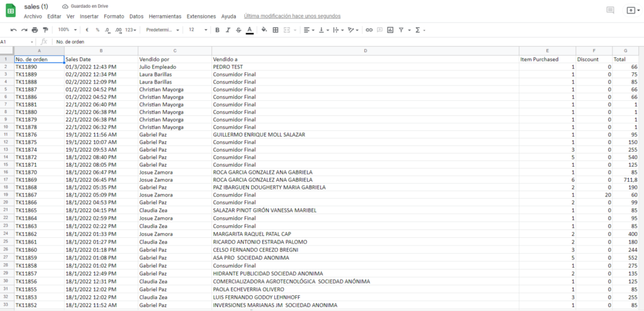Click the present/share arrow button
Image resolution: width=644 pixels, height=311 pixels.
coord(631,10)
